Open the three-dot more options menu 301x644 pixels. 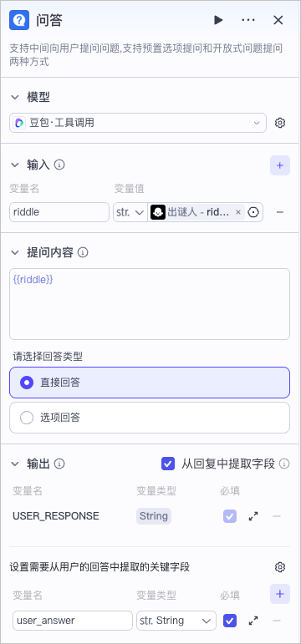coord(248,20)
